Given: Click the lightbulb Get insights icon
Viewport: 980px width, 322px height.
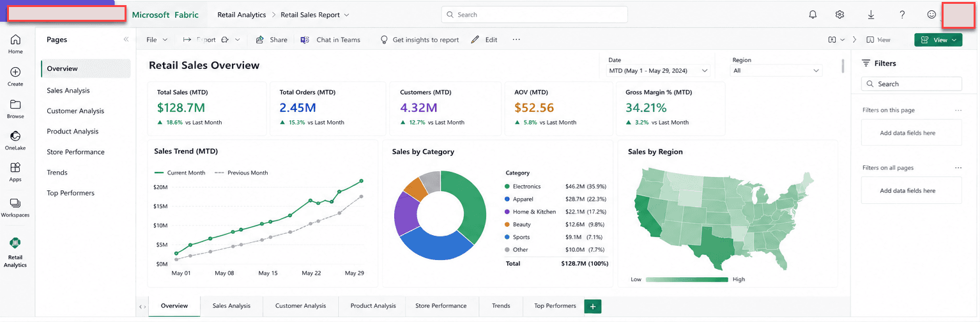Looking at the screenshot, I should coord(384,40).
